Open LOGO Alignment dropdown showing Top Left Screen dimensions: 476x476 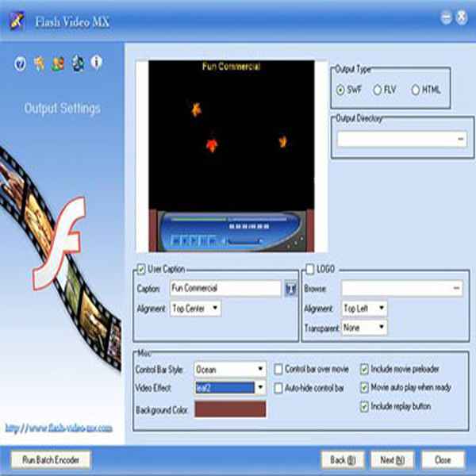[x=364, y=309]
